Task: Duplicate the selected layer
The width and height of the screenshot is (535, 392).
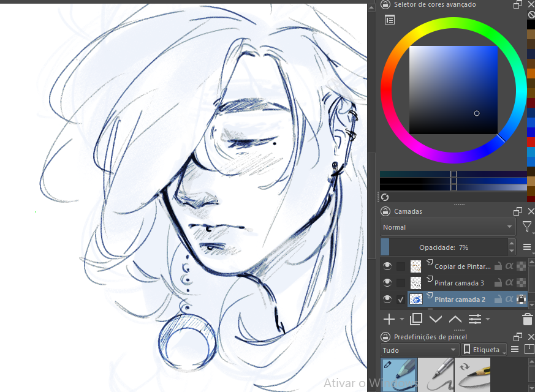Action: (x=416, y=319)
